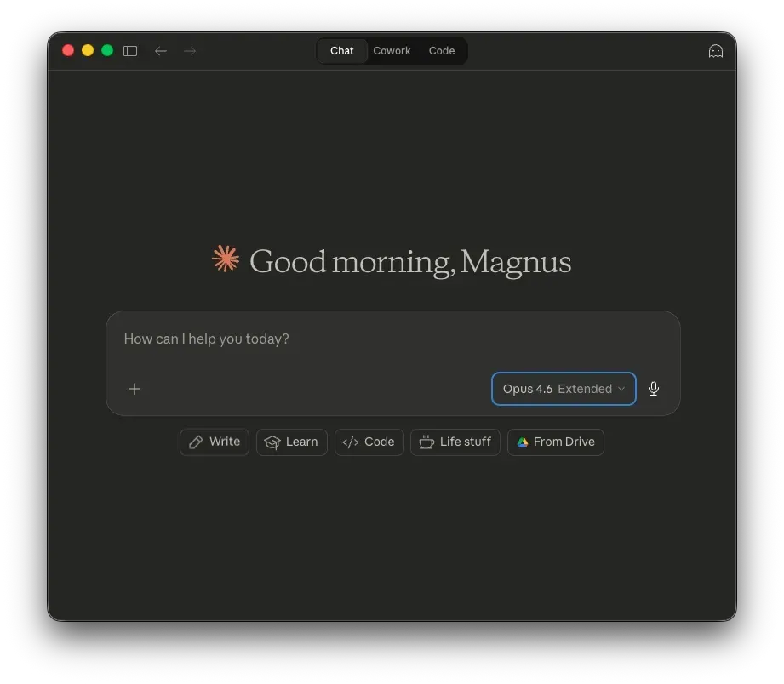Select the Code suggestion chip below the input
Image resolution: width=784 pixels, height=684 pixels.
(x=369, y=442)
